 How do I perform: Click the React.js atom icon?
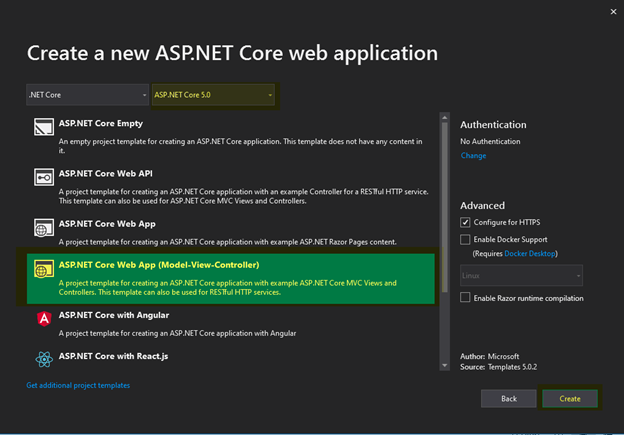(x=43, y=360)
